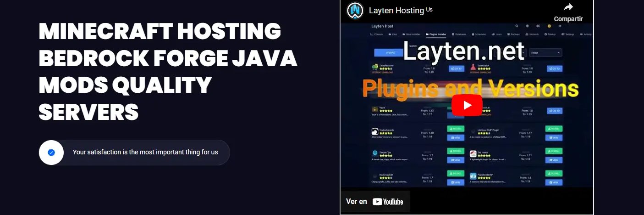Viewport: 644px width, 215px height.
Task: Open the Layten Hosting channel avatar
Action: (355, 10)
